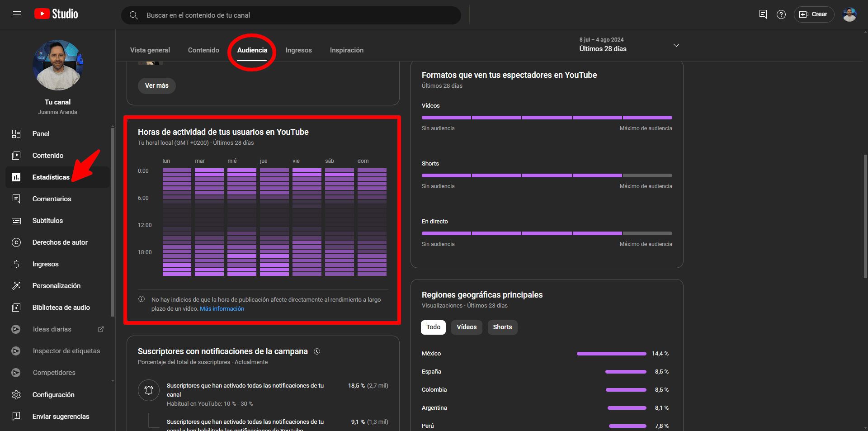The width and height of the screenshot is (868, 431).
Task: Open the Inspiración tab
Action: [347, 50]
